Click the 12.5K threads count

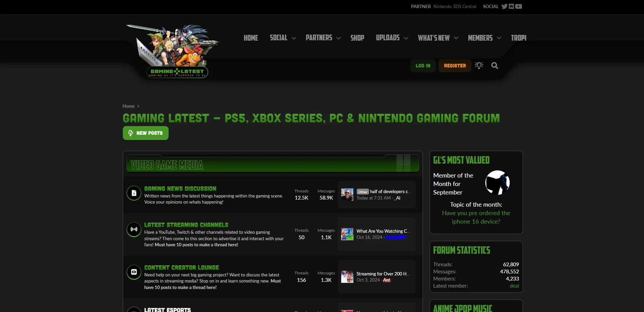[301, 198]
